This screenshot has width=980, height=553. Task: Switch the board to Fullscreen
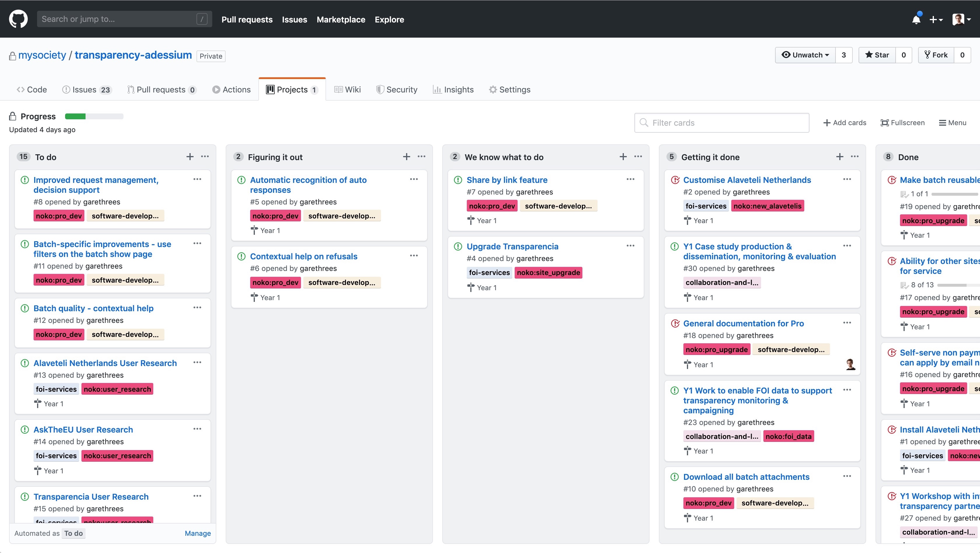point(902,123)
